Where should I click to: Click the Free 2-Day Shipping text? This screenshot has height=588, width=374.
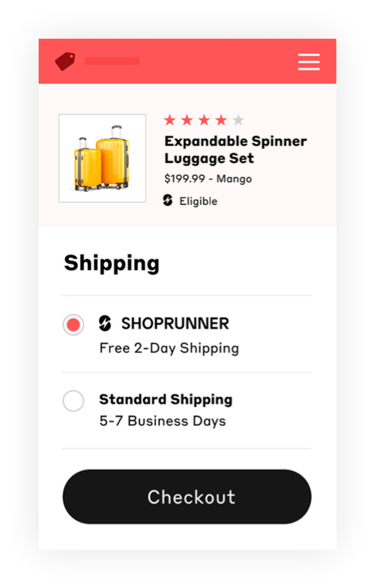pyautogui.click(x=169, y=348)
